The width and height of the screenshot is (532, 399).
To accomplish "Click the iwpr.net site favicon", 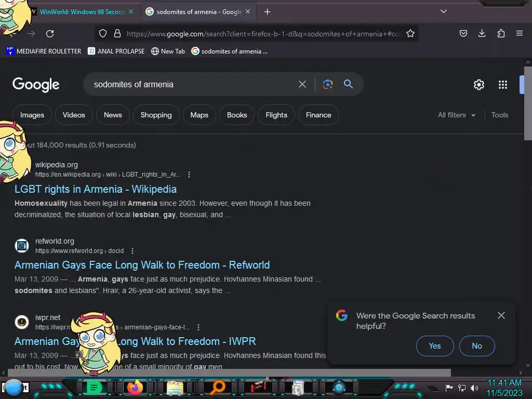I will tap(22, 322).
